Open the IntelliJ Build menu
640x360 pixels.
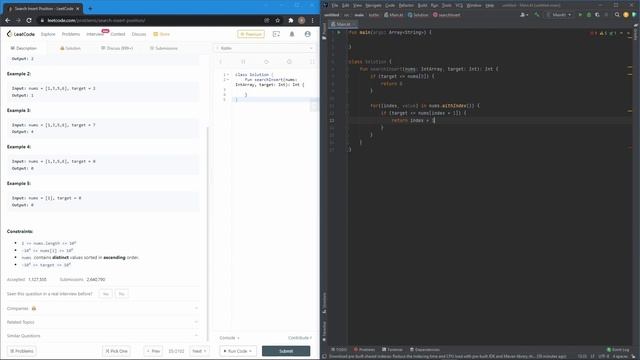[x=422, y=5]
